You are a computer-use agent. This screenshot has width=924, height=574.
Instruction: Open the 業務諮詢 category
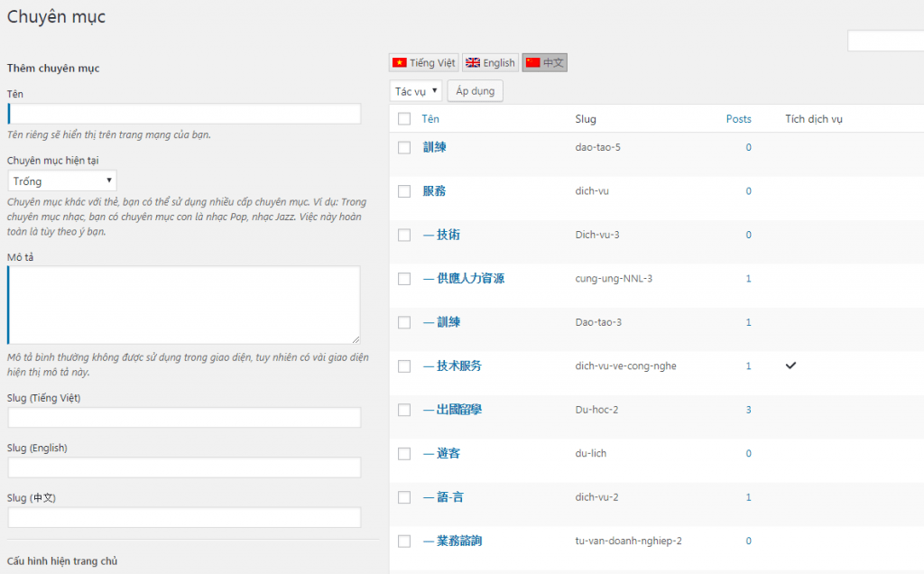tap(452, 542)
